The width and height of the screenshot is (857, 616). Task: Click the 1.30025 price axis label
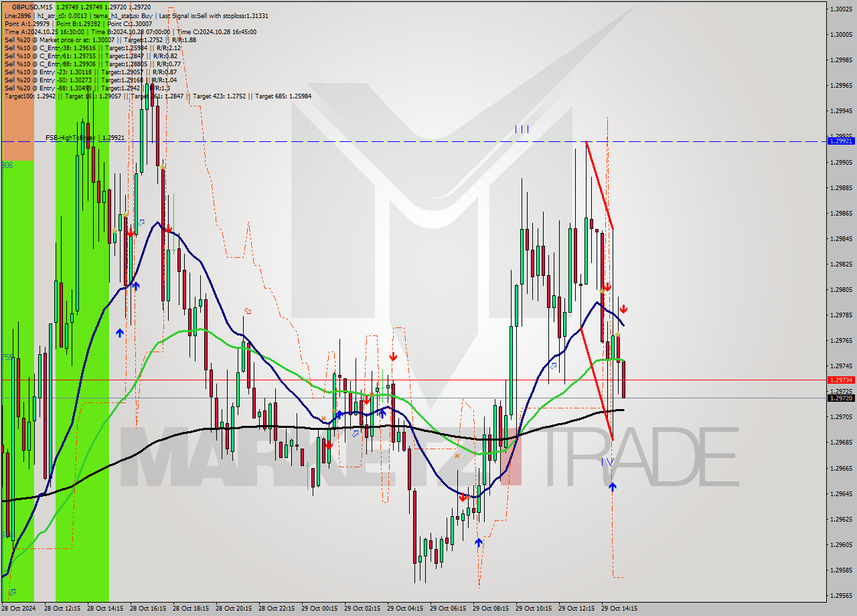(841, 9)
